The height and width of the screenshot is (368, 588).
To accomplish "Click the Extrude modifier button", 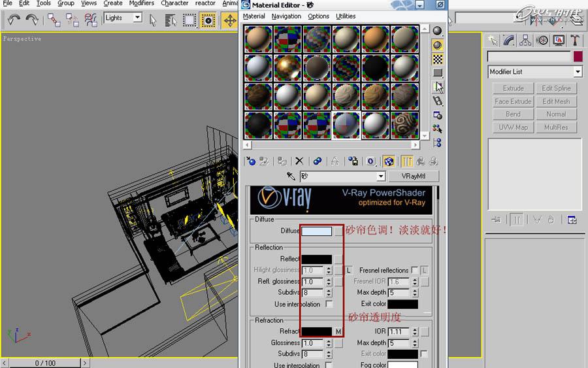I will 513,88.
